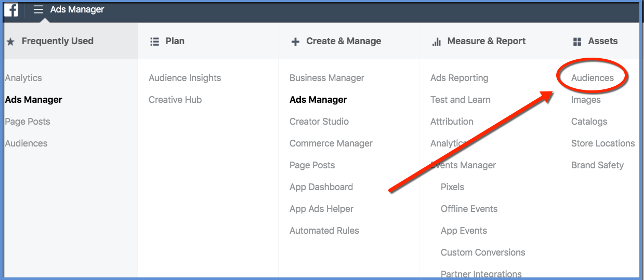The width and height of the screenshot is (644, 280).
Task: Open Custom Conversions
Action: click(483, 252)
